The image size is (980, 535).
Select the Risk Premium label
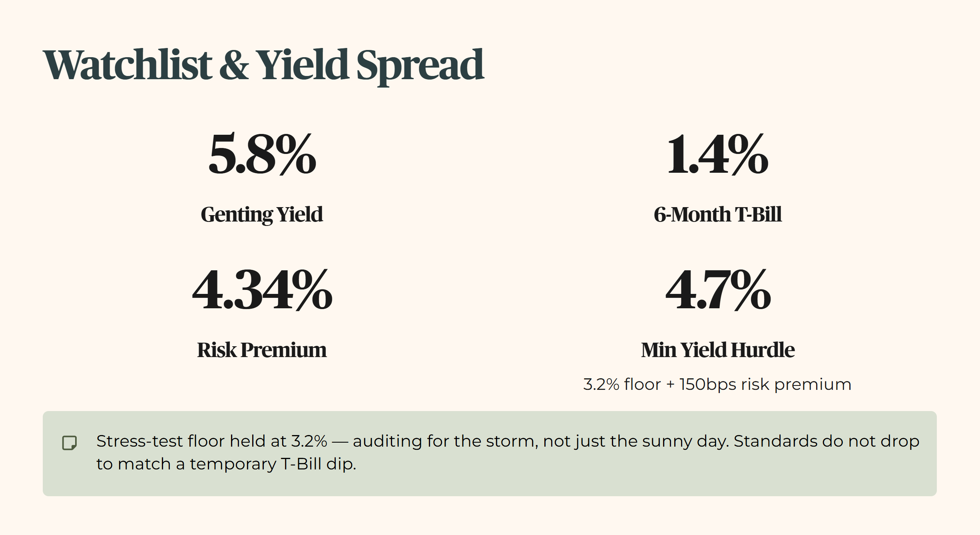[262, 350]
